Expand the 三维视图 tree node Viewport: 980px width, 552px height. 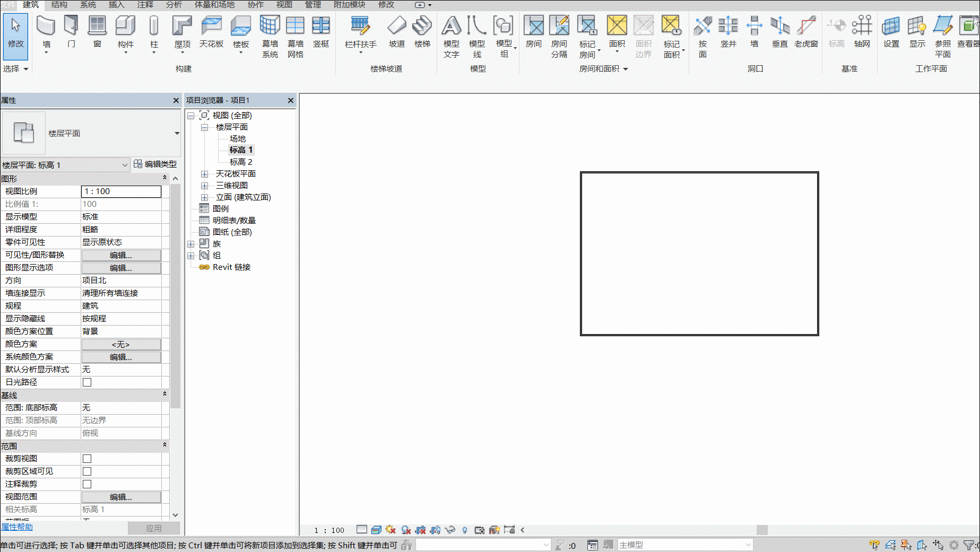tap(204, 186)
